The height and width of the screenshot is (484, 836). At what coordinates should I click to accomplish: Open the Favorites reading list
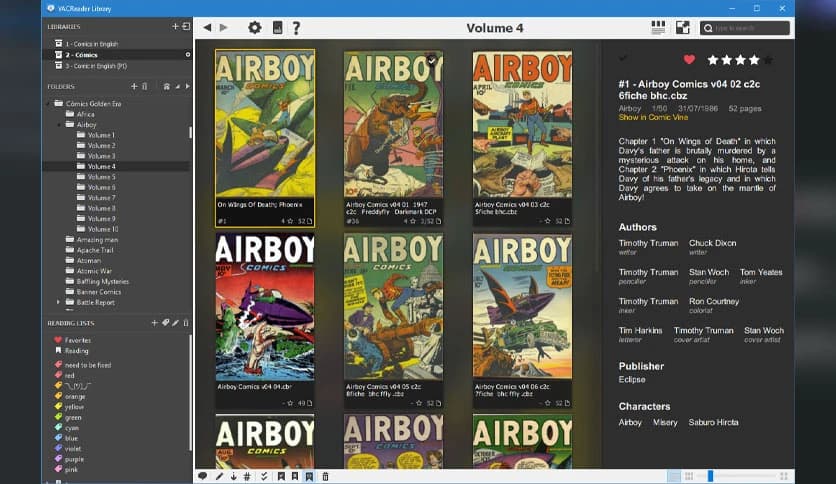point(77,340)
